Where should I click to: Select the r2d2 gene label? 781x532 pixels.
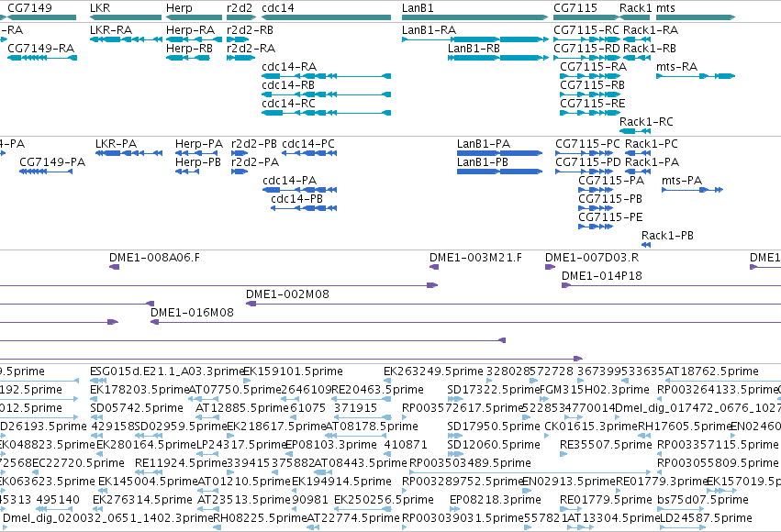[x=240, y=8]
